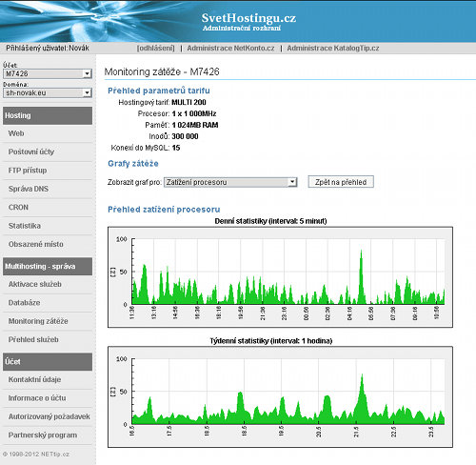Click the Zpět na přehled button

(341, 182)
